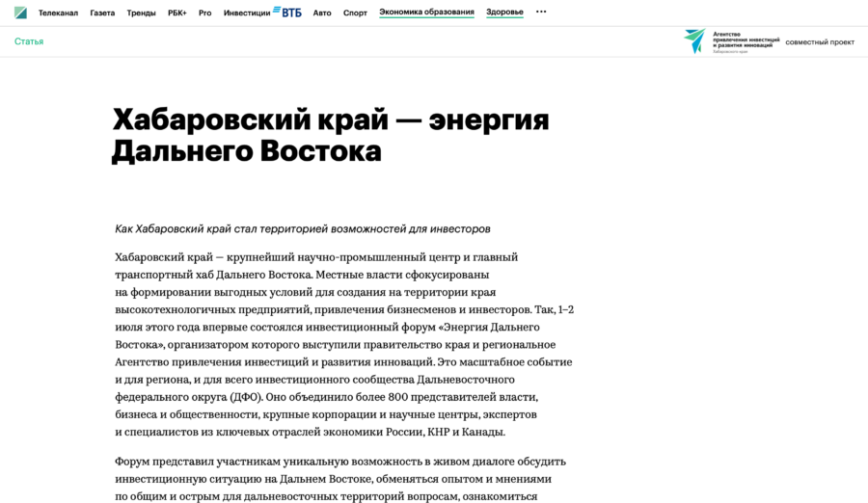Image resolution: width=868 pixels, height=503 pixels.
Task: Click the article headline Хабаровский край
Action: tap(330, 135)
